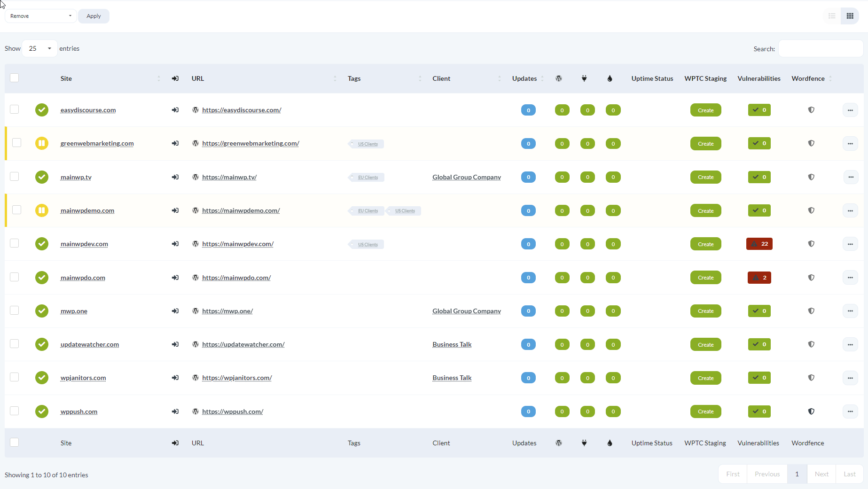Click the Wordfence shield icon for wppush.com
The width and height of the screenshot is (868, 489).
click(811, 411)
